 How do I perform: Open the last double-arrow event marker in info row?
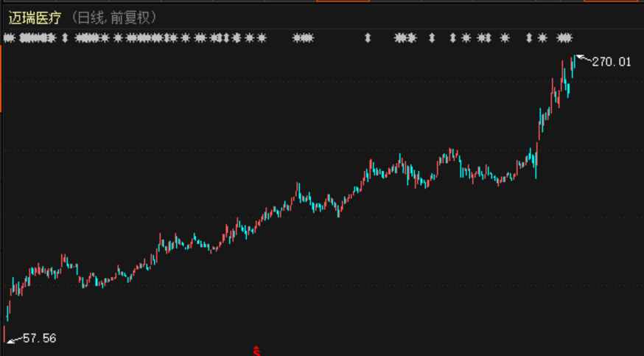pyautogui.click(x=529, y=38)
